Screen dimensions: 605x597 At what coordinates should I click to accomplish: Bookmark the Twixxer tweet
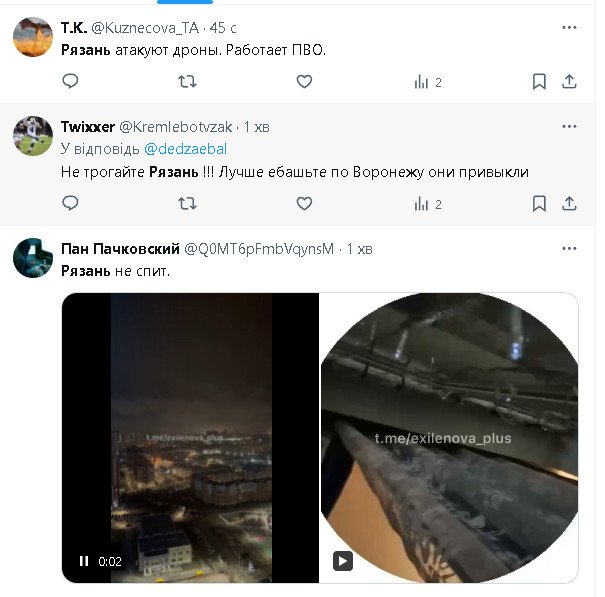coord(539,203)
